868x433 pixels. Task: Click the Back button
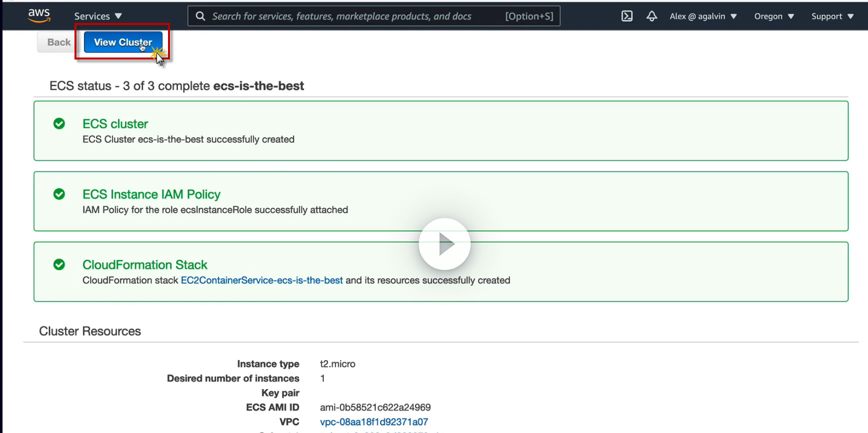tap(59, 42)
